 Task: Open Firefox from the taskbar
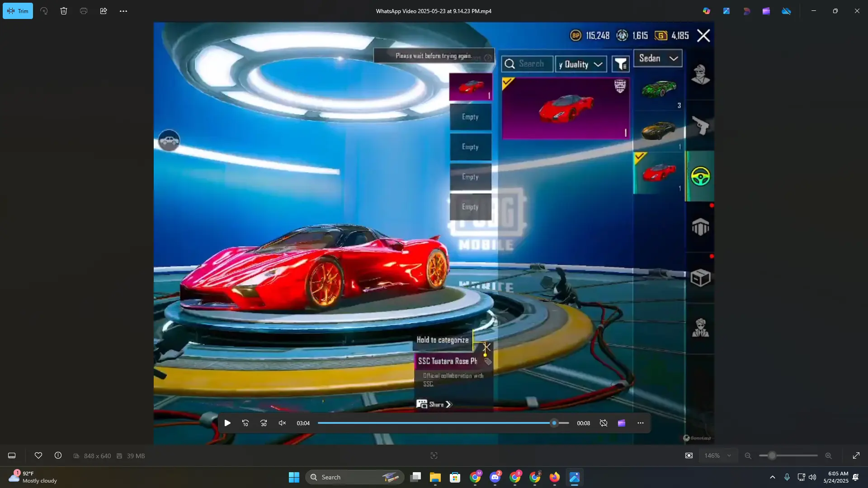555,477
